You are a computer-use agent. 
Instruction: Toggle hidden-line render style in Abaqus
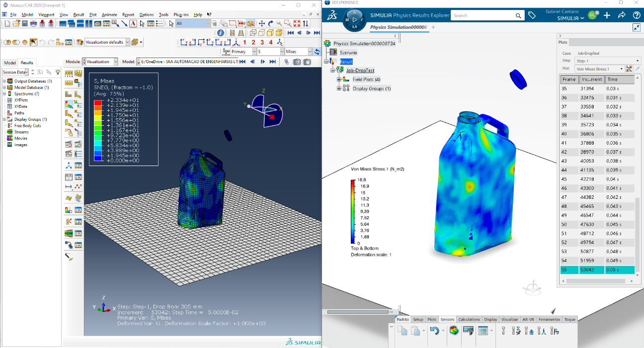click(x=261, y=33)
